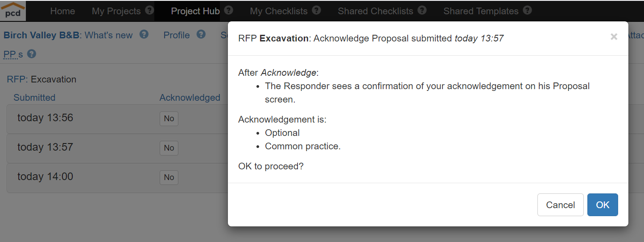Click help icon beside My Checklists

pos(316,10)
